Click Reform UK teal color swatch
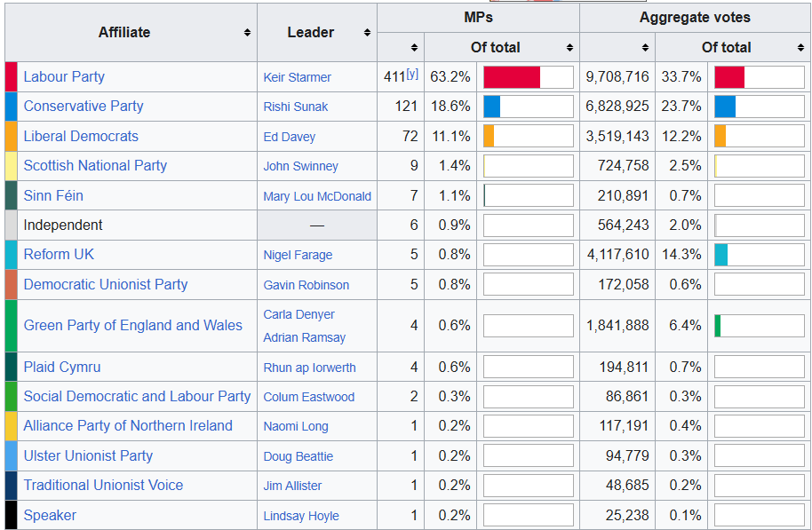Viewport: 812px width, 530px height. (x=12, y=254)
